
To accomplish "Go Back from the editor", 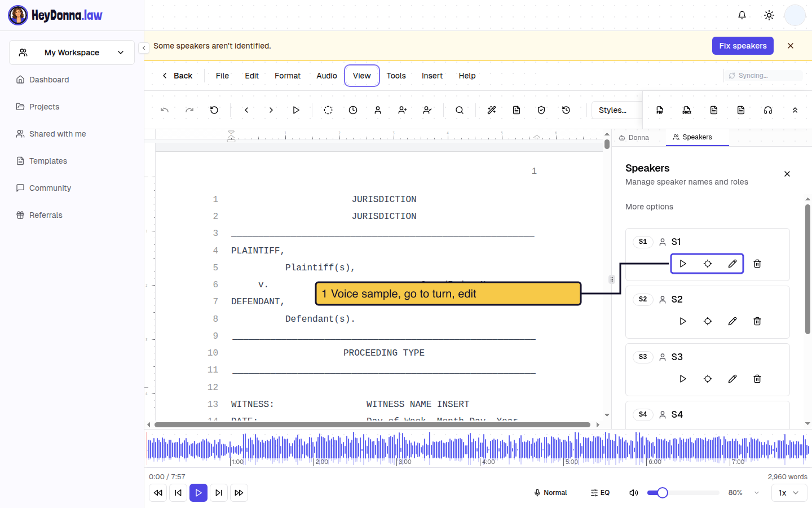I will pyautogui.click(x=177, y=76).
